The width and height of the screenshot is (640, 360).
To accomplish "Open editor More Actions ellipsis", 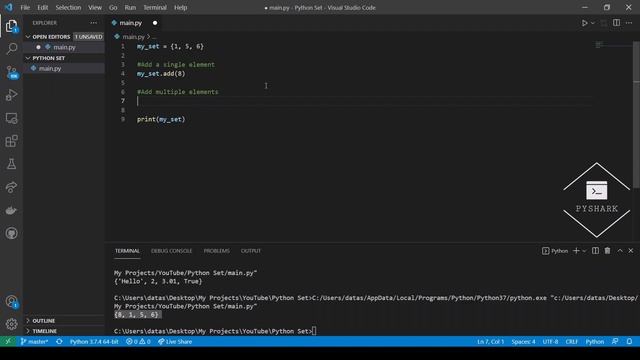I will pyautogui.click(x=629, y=23).
